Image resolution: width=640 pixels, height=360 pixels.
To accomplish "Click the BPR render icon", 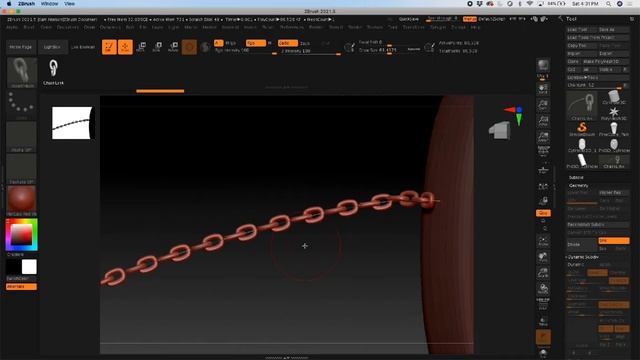I will (543, 66).
